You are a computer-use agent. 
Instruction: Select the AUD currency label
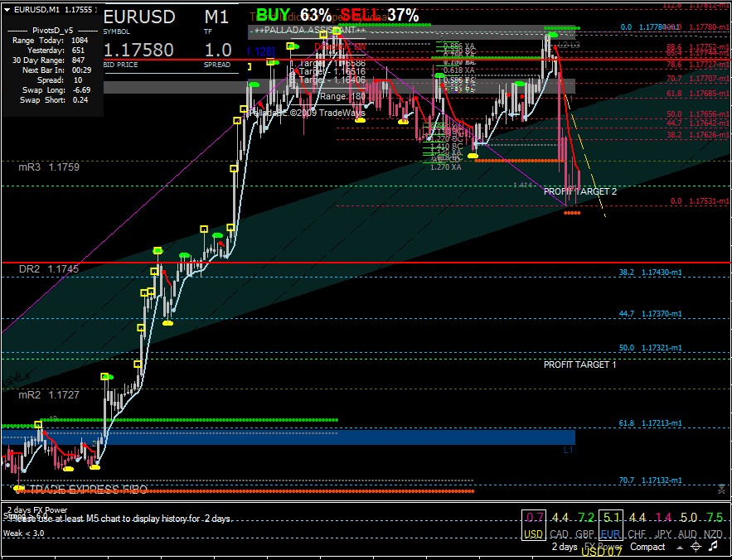point(688,533)
